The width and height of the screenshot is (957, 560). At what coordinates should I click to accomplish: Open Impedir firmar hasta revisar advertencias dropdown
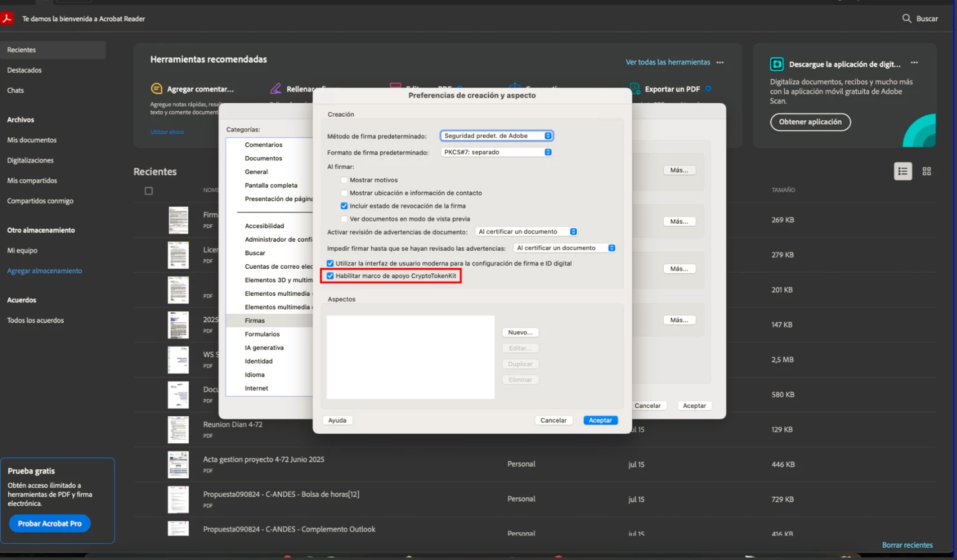(565, 247)
